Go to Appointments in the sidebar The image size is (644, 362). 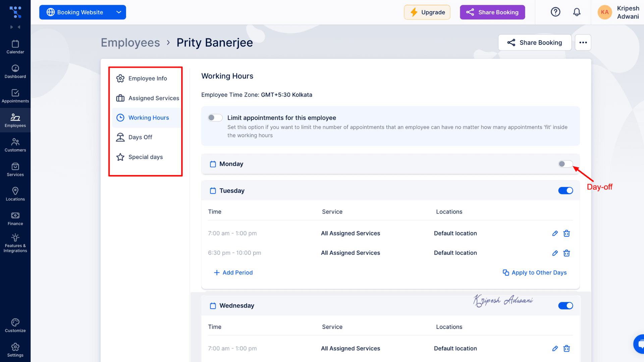point(15,96)
